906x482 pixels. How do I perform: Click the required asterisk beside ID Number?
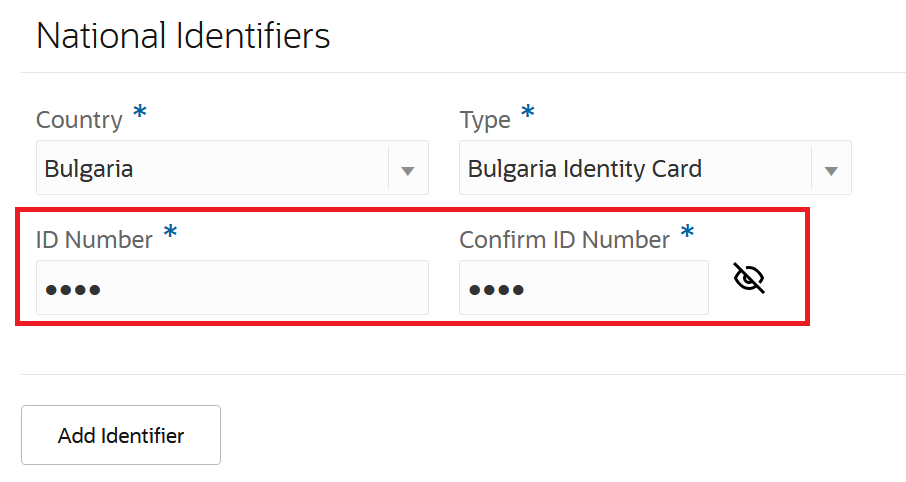(171, 233)
